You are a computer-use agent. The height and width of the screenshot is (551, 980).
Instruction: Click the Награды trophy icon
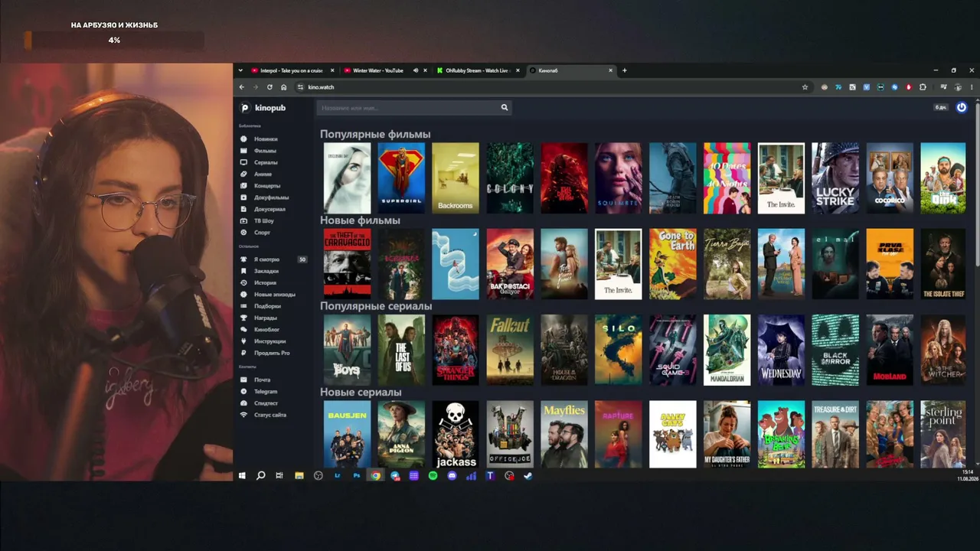point(243,318)
